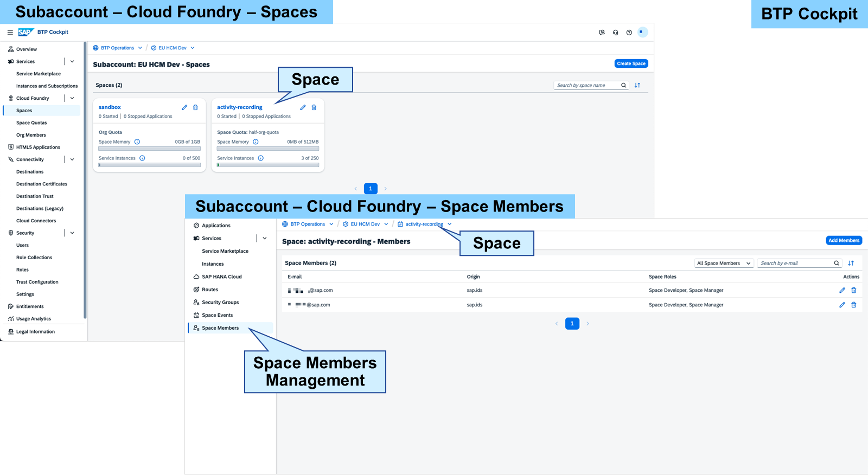The image size is (868, 475).
Task: Click the Overview icon in left sidebar
Action: 11,49
